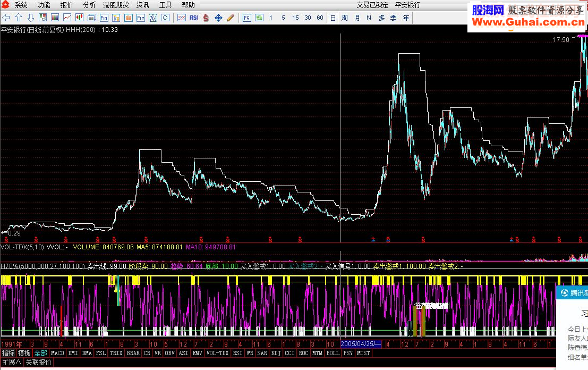The width and height of the screenshot is (588, 370).
Task: Select the TRIX indicator tab
Action: 116,353
